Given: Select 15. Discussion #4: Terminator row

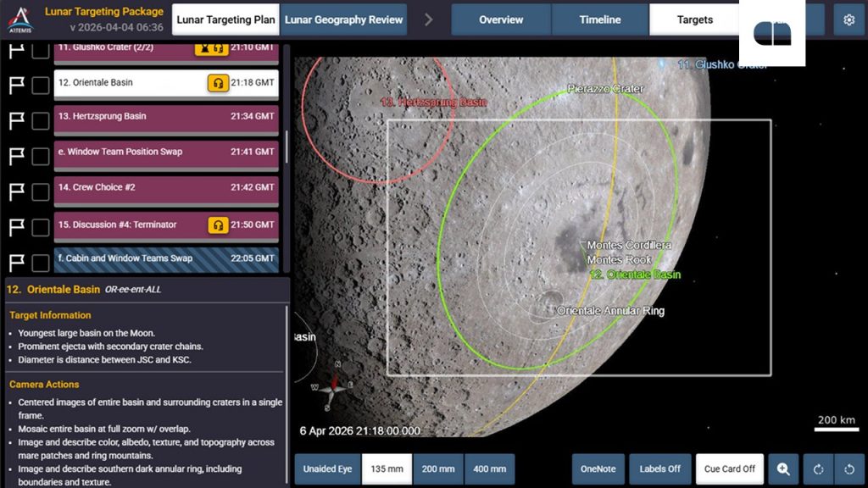Looking at the screenshot, I should [166, 226].
